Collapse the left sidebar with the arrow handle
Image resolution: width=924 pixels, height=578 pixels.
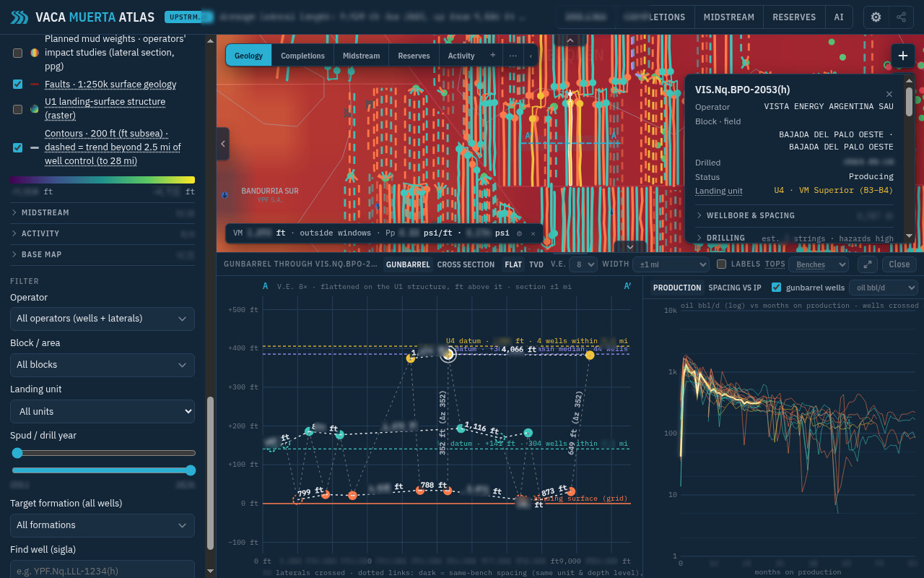pos(223,144)
